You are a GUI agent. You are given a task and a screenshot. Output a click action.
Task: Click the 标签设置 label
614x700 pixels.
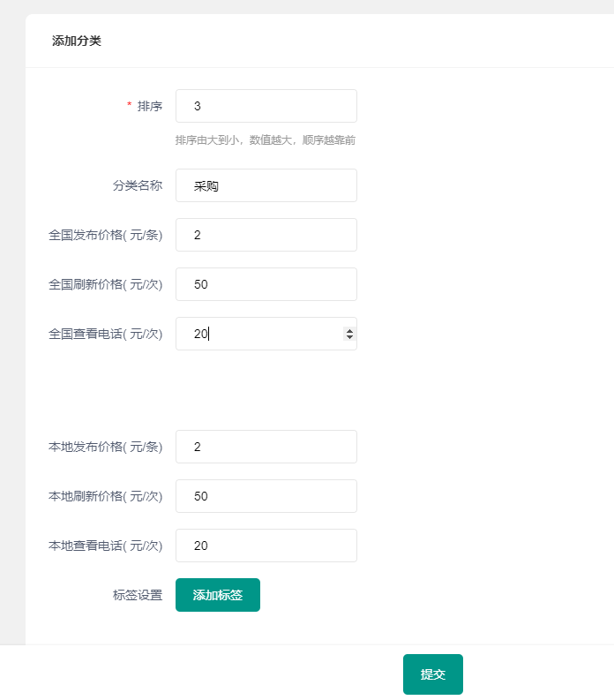(138, 595)
